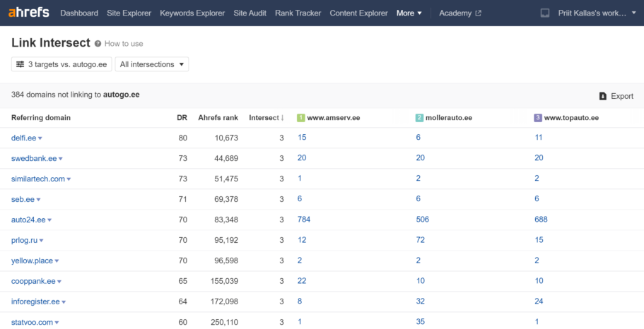Expand the swedbank.ee row dropdown arrow

click(60, 159)
